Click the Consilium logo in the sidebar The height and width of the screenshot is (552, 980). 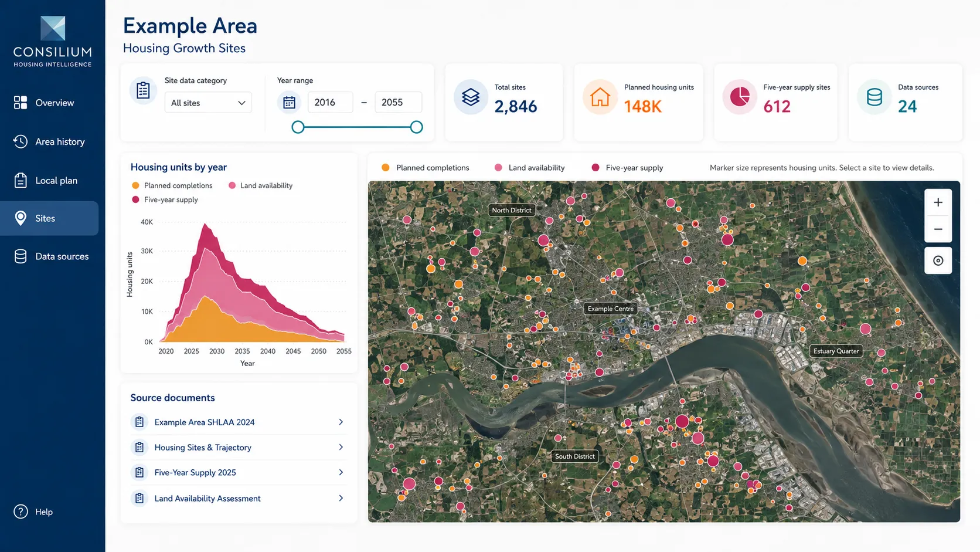(x=52, y=42)
